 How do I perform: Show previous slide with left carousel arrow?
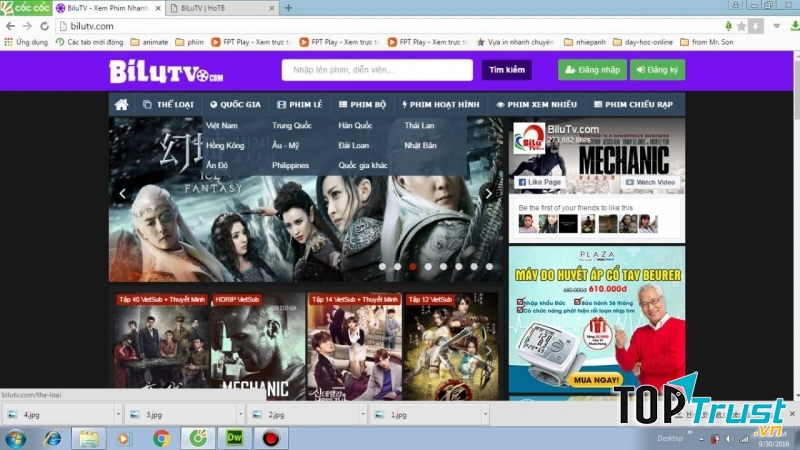pos(122,193)
